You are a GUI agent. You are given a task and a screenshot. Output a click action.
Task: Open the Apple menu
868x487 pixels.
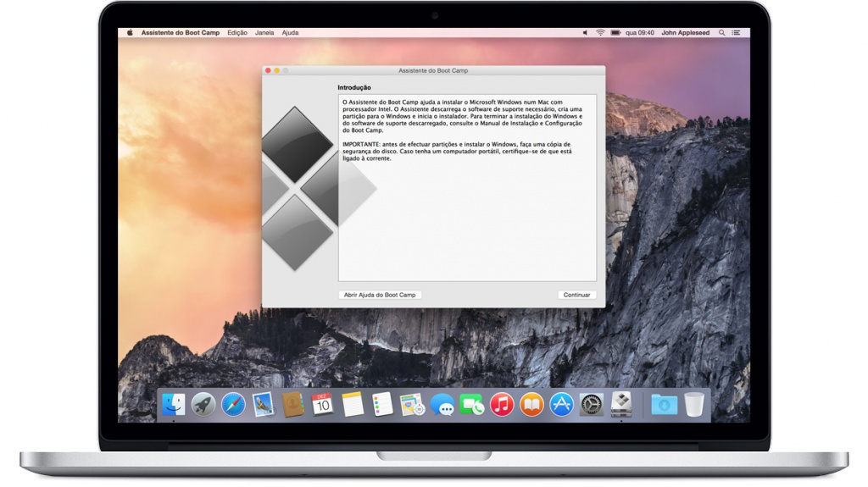pos(130,33)
